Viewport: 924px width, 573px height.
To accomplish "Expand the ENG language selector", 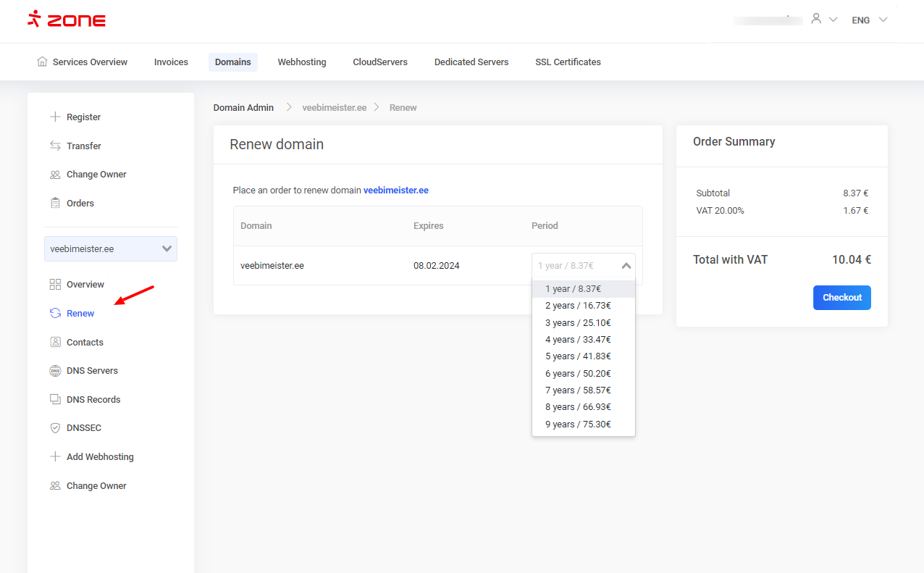I will click(x=869, y=20).
